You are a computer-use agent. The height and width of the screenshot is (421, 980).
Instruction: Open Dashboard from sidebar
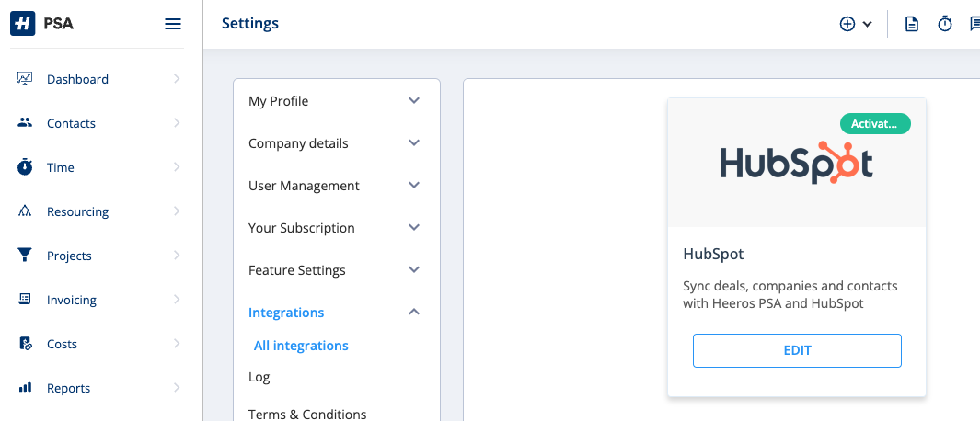click(x=77, y=79)
